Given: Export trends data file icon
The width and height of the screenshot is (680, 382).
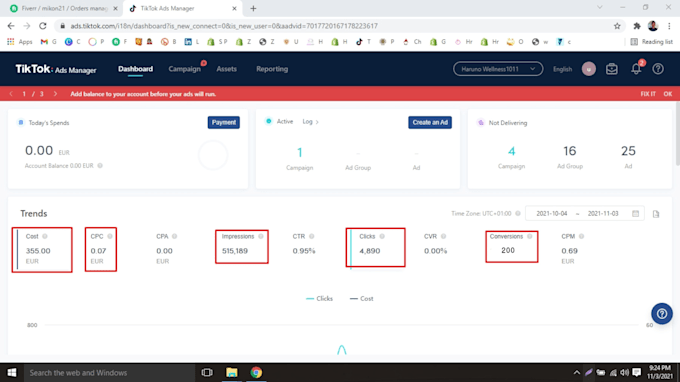Looking at the screenshot, I should pyautogui.click(x=656, y=214).
